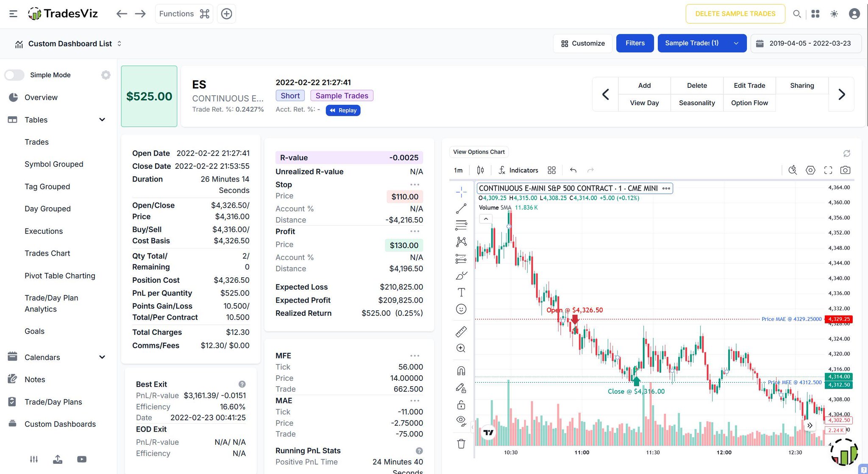Switch theme with the sun icon
868x474 pixels.
tap(834, 14)
